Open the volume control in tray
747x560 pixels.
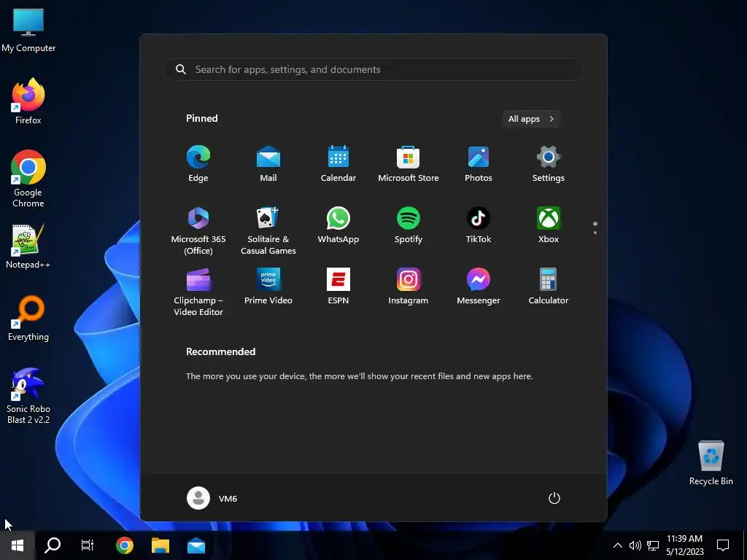[x=635, y=545]
